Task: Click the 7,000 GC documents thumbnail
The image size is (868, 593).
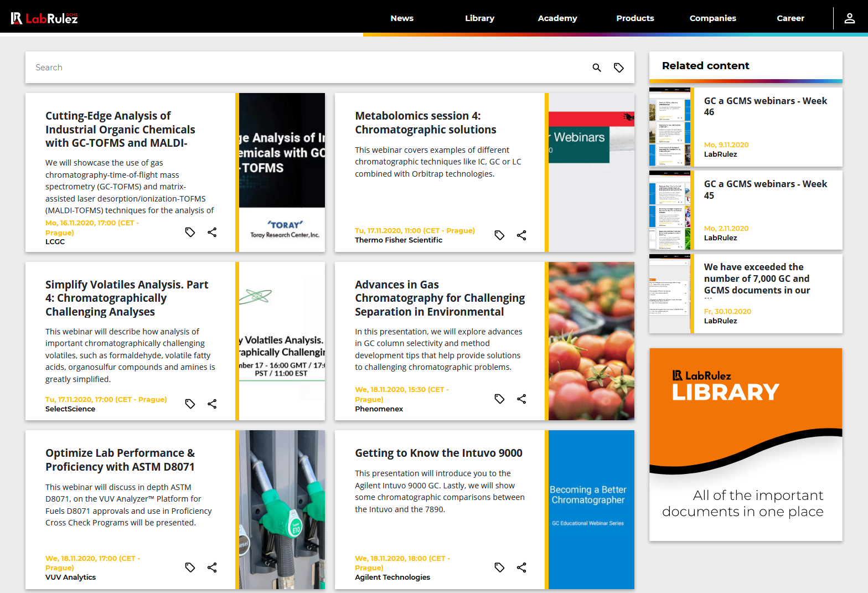Action: pyautogui.click(x=670, y=293)
